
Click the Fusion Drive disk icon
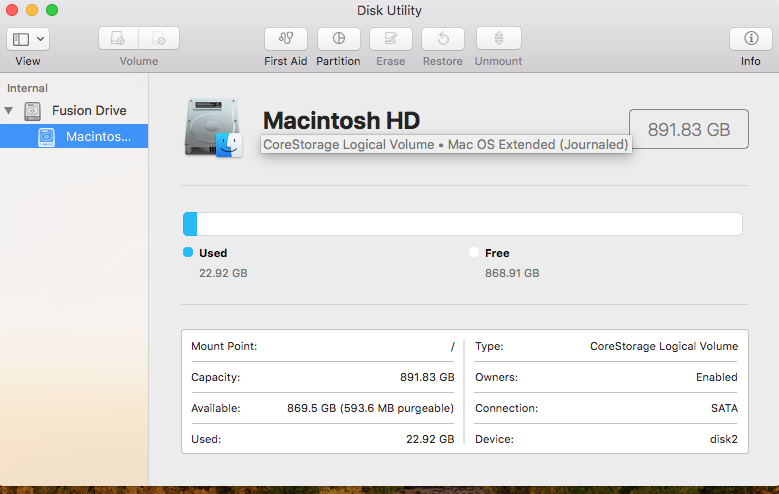pyautogui.click(x=32, y=111)
